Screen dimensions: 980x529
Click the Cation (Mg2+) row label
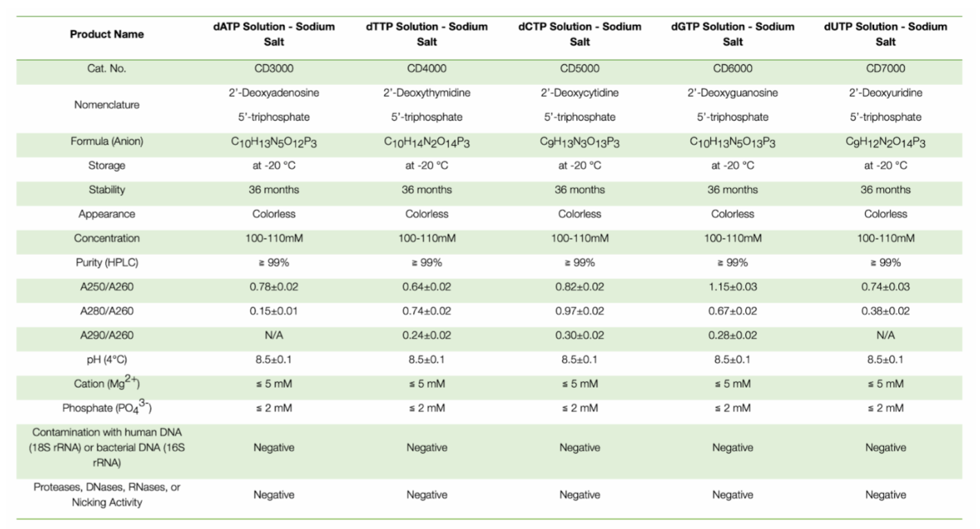click(x=107, y=383)
